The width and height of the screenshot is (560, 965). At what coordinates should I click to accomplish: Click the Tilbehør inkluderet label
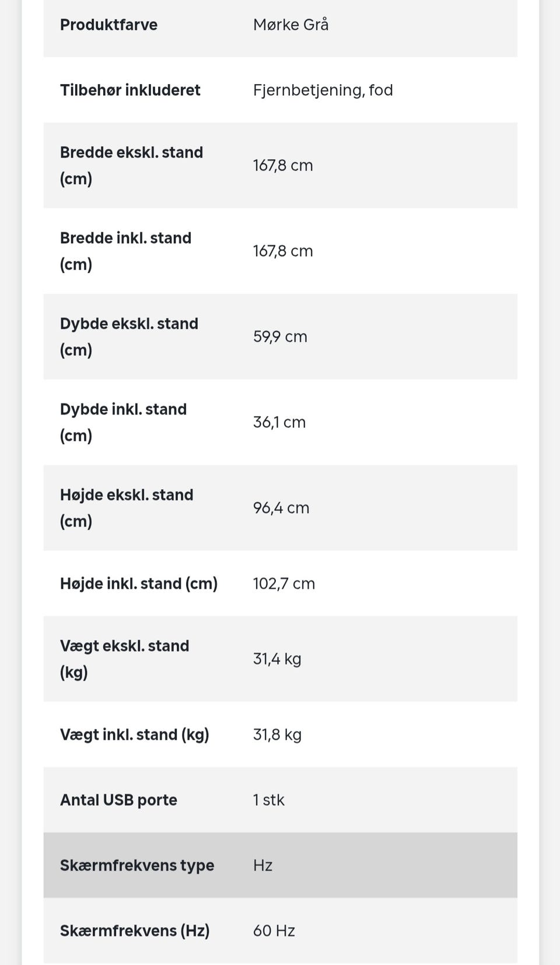[130, 90]
